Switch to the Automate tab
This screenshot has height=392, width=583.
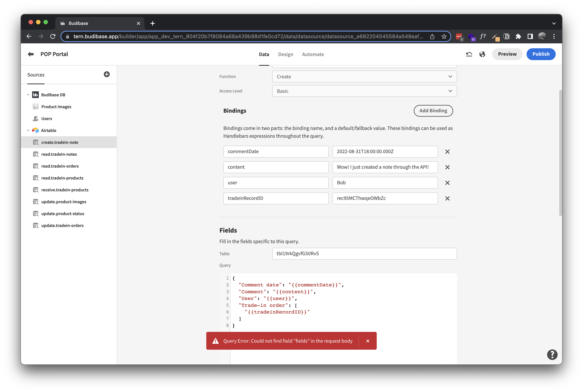pos(313,54)
